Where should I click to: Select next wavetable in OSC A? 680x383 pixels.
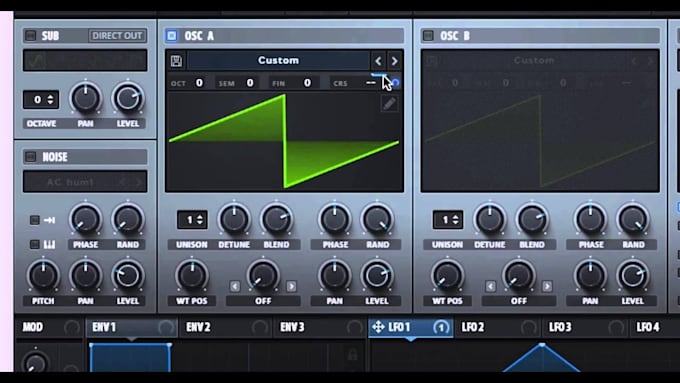tap(394, 61)
